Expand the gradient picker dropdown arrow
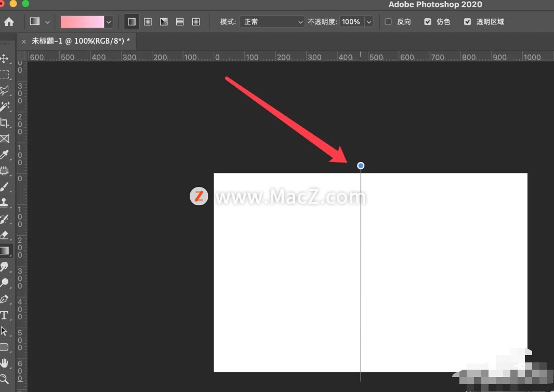Viewport: 554px width, 392px height. 109,22
